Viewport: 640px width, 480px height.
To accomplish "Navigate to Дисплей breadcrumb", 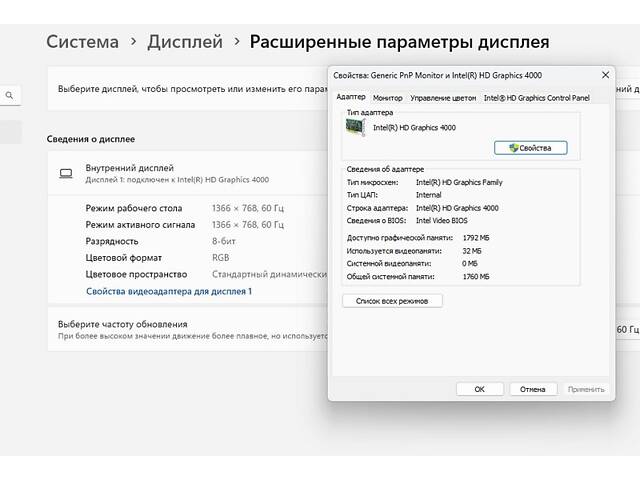I will [x=185, y=42].
